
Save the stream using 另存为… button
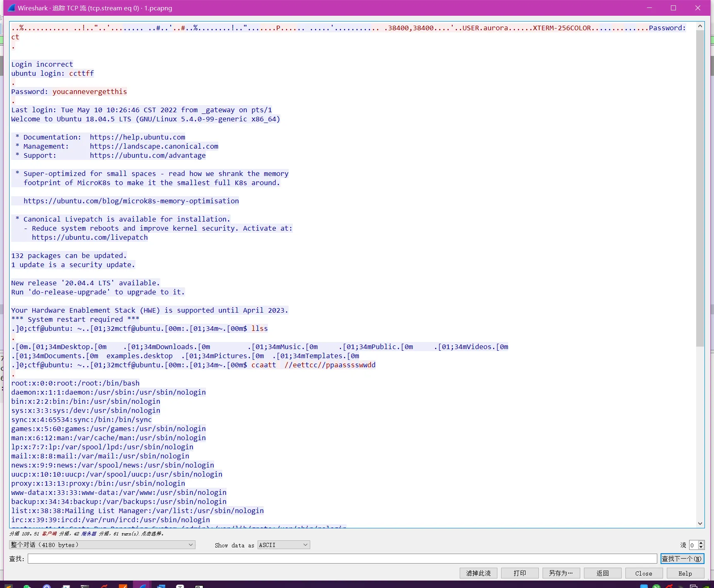[561, 573]
